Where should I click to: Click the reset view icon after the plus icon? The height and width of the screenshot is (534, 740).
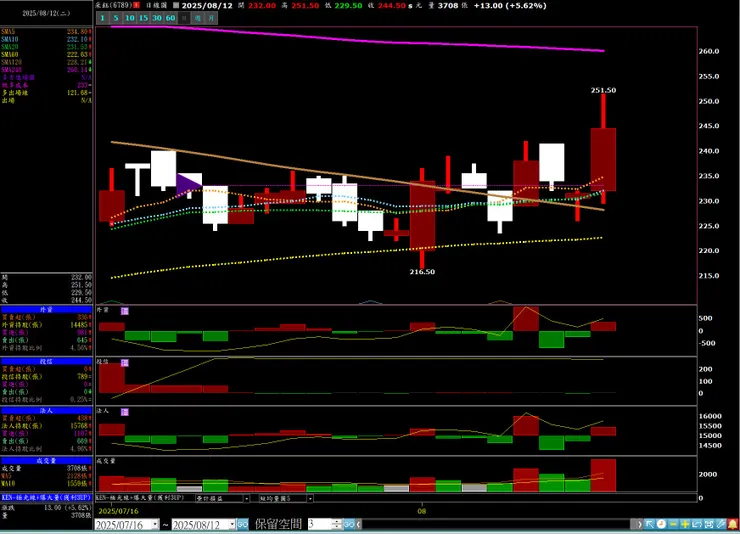click(x=697, y=524)
